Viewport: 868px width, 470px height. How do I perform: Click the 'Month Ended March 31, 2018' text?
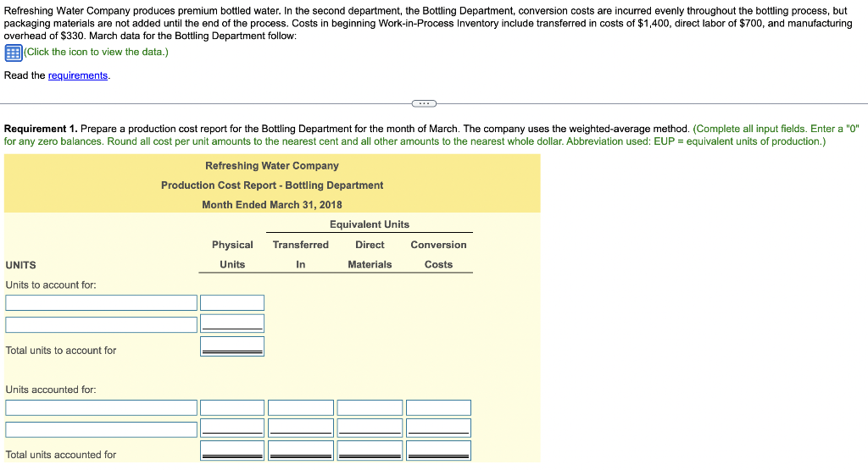click(272, 205)
